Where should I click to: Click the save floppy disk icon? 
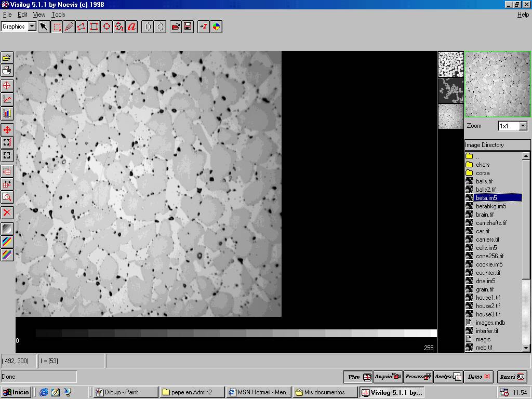[188, 26]
